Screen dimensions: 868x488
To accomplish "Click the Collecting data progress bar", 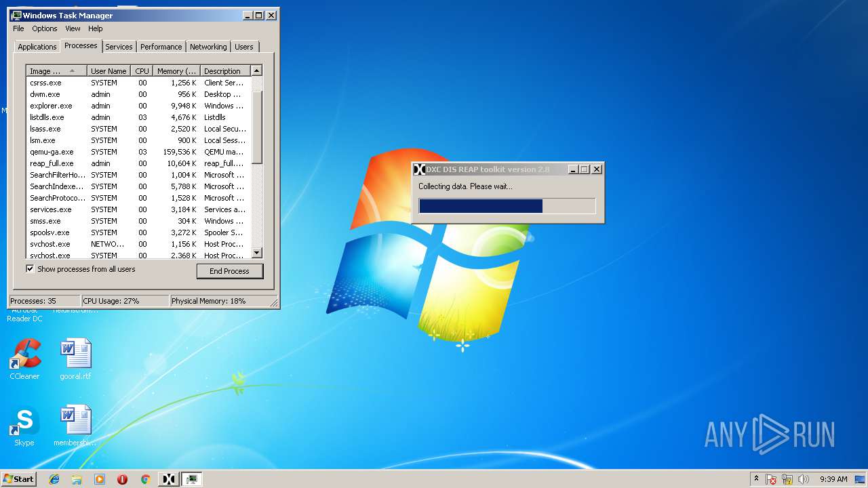I will pos(507,206).
